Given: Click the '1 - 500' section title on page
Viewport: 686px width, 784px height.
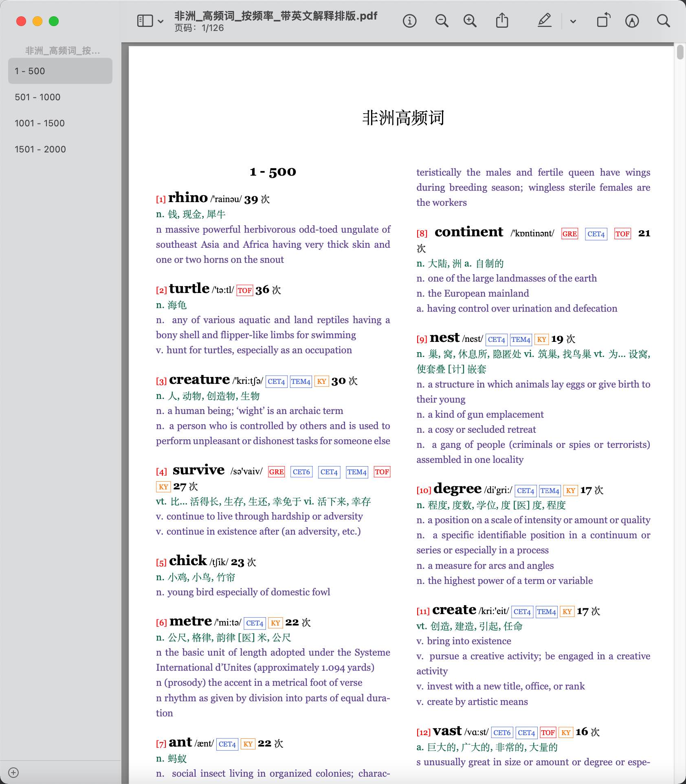Looking at the screenshot, I should [273, 172].
